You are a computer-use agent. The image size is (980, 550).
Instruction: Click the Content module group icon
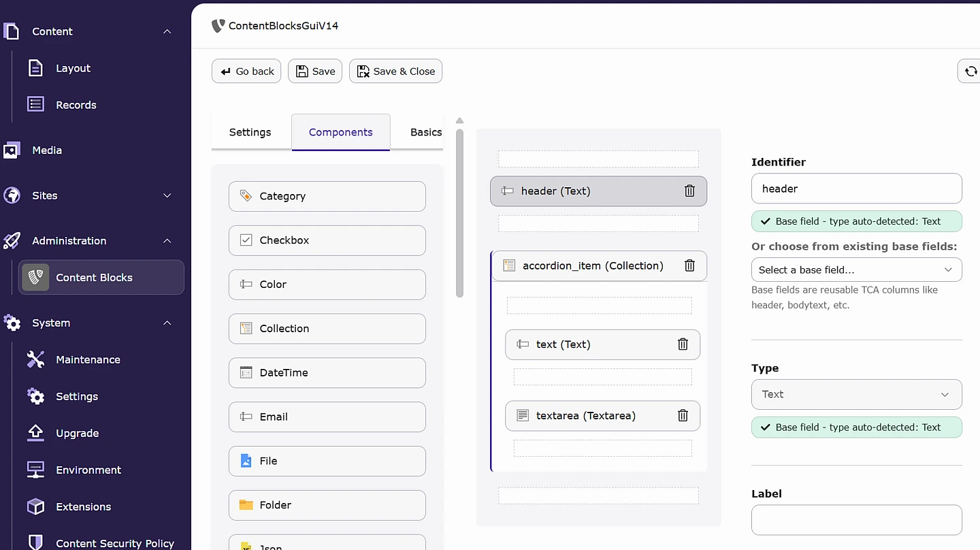click(12, 31)
